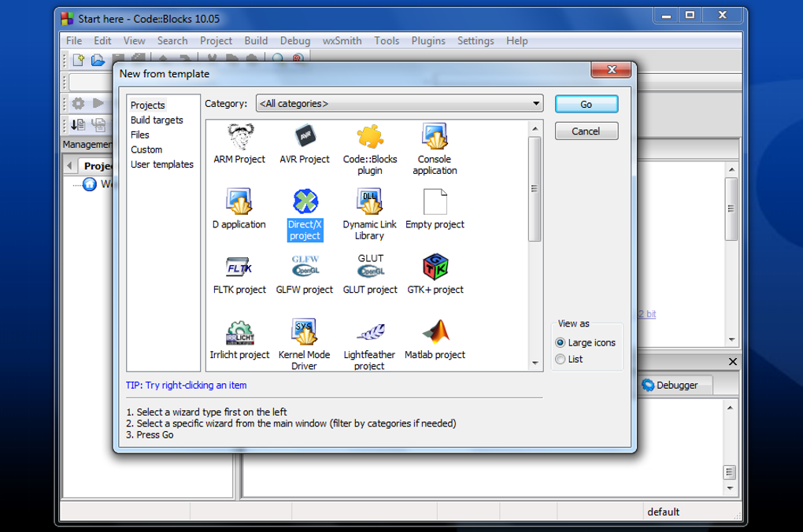
Task: Switch to the Projects tab in Management
Action: (98, 166)
